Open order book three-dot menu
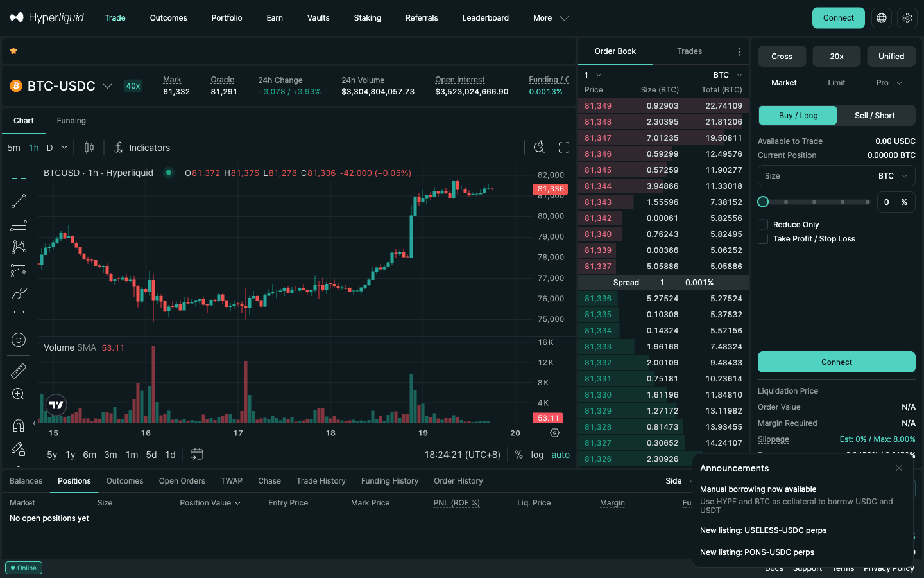The image size is (924, 578). pyautogui.click(x=739, y=51)
